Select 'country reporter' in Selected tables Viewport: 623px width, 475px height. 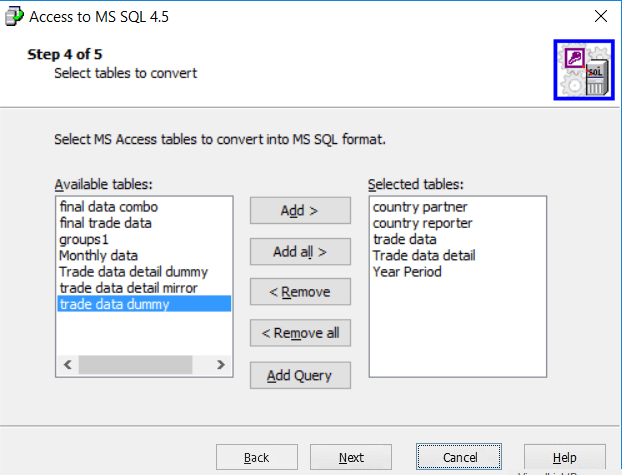[457, 223]
